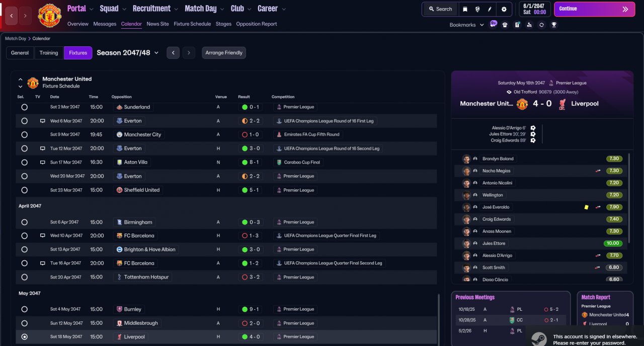Open the Opposition Report subtab
This screenshot has height=346, width=644.
(x=257, y=24)
